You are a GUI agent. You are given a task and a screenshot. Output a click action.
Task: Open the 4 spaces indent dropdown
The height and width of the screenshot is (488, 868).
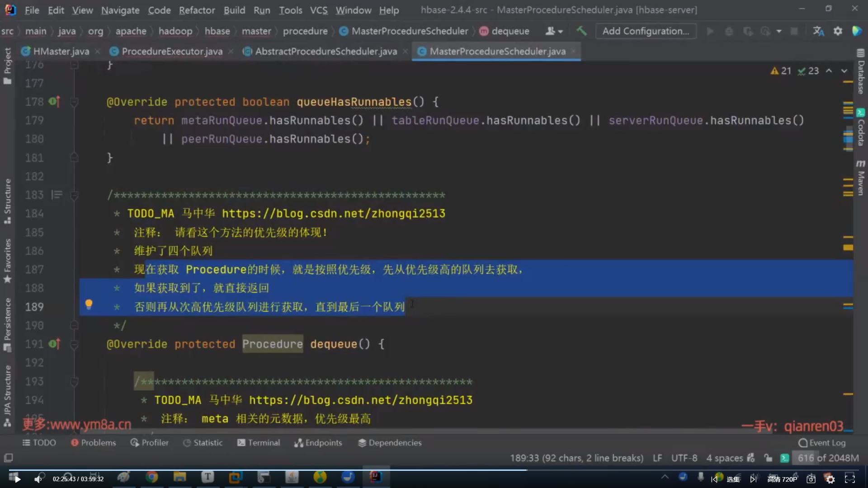pyautogui.click(x=724, y=458)
